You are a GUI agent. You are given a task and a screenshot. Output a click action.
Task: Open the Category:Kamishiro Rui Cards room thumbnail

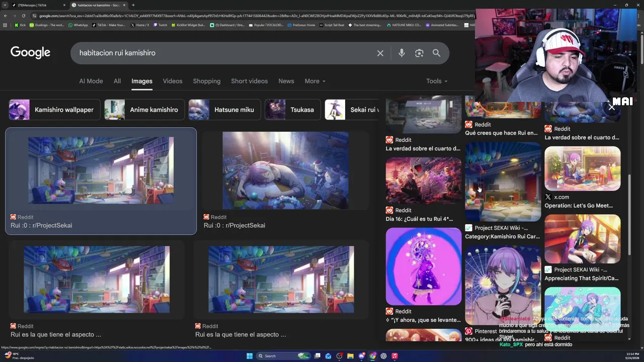pos(503,182)
